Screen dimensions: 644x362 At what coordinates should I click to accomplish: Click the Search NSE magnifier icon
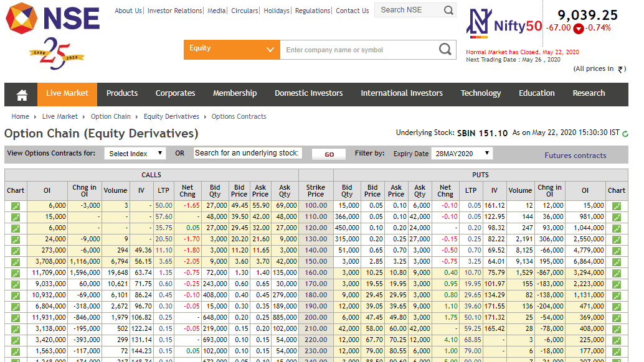click(x=448, y=10)
